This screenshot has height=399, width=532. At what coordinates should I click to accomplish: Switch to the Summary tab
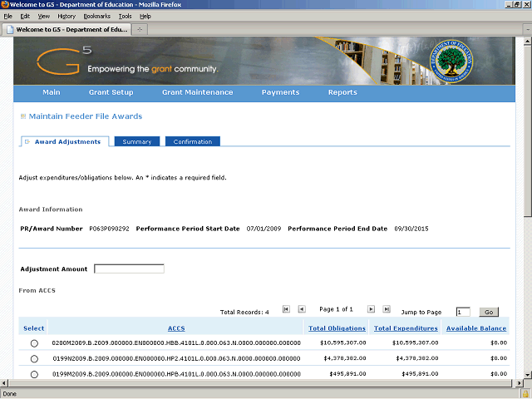click(x=137, y=141)
